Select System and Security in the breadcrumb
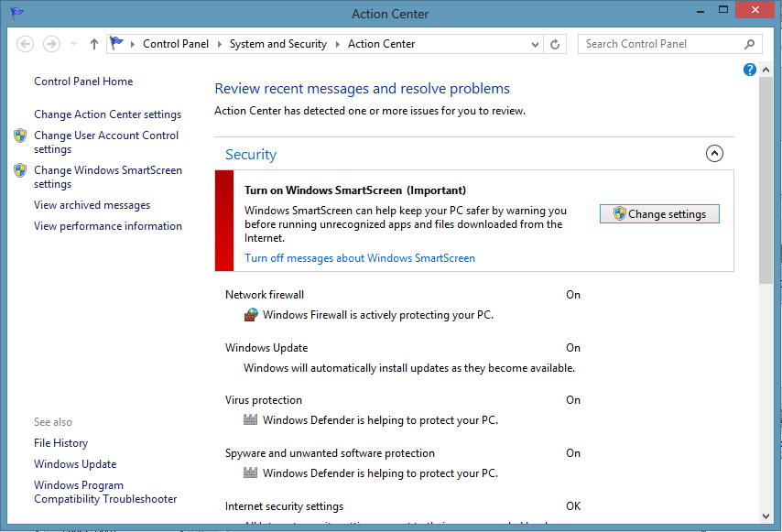This screenshot has width=782, height=532. click(278, 43)
